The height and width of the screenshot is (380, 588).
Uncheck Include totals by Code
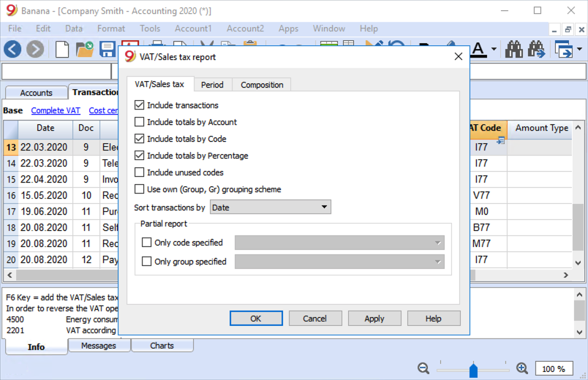[x=139, y=139]
